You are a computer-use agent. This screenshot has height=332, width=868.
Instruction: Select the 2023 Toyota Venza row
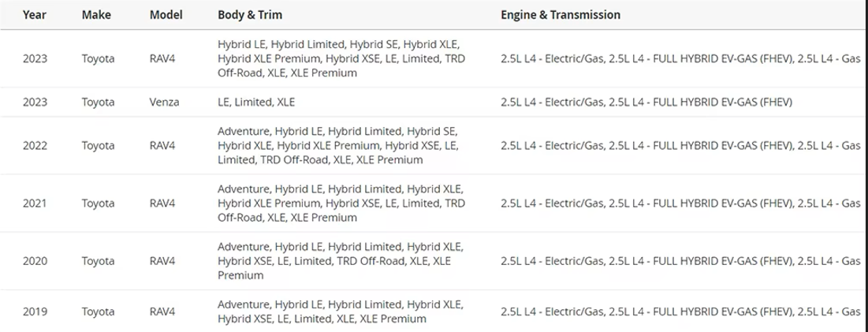coord(434,103)
